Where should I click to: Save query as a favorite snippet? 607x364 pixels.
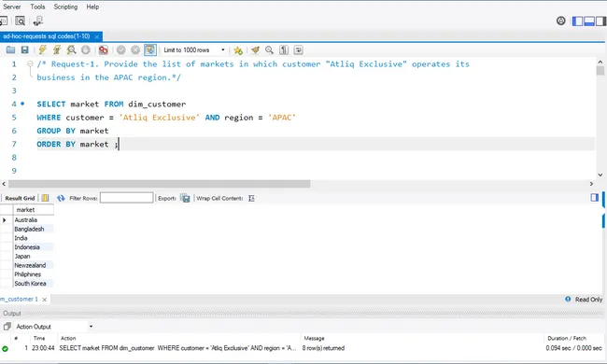click(x=238, y=50)
